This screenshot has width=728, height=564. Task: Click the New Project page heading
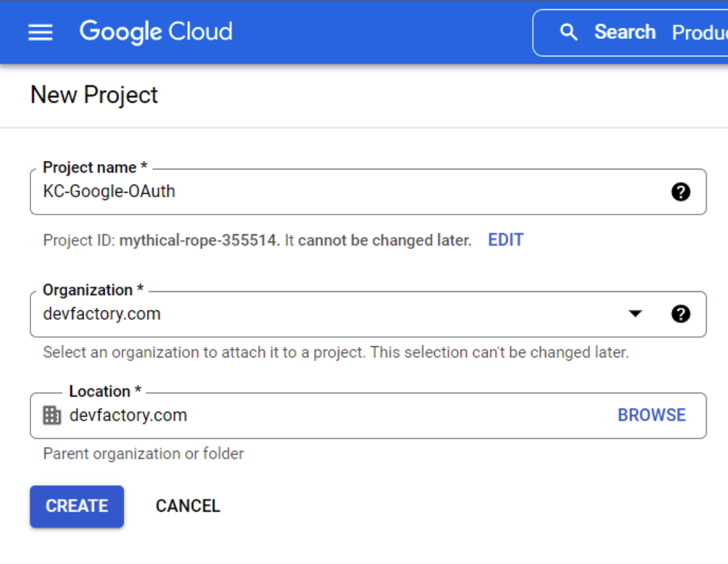[94, 95]
